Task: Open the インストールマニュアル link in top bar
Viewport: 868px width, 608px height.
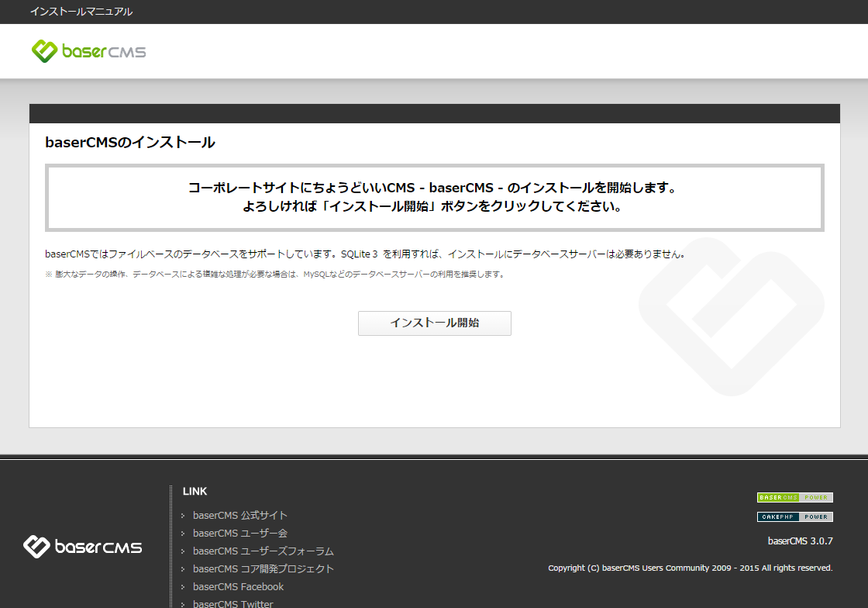Action: point(81,12)
